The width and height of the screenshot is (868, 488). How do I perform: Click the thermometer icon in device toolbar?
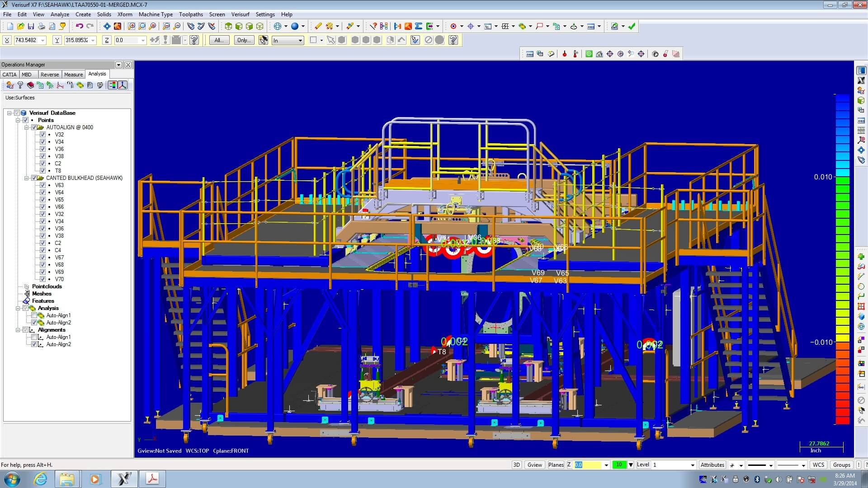pyautogui.click(x=575, y=54)
